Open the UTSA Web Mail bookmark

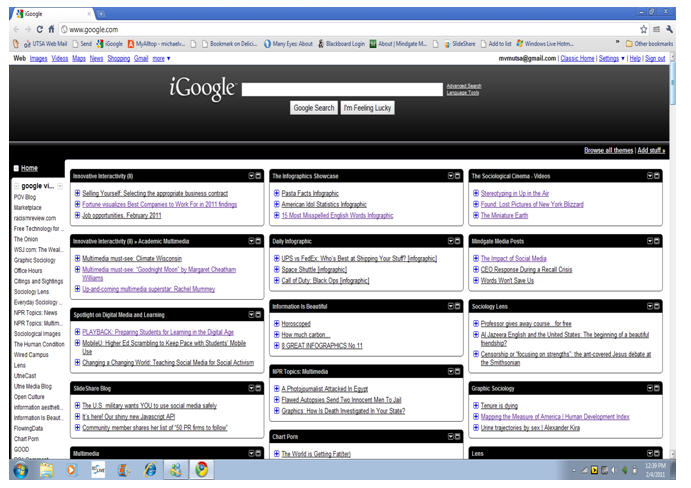[x=45, y=44]
